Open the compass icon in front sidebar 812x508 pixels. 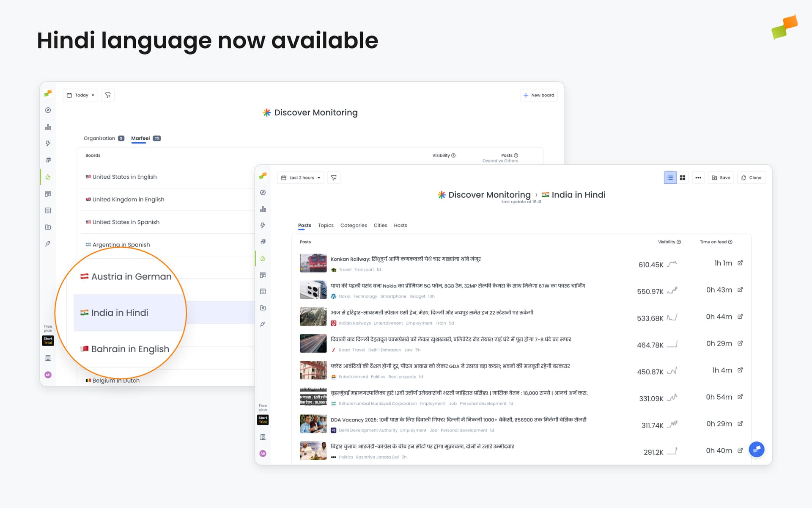click(263, 193)
